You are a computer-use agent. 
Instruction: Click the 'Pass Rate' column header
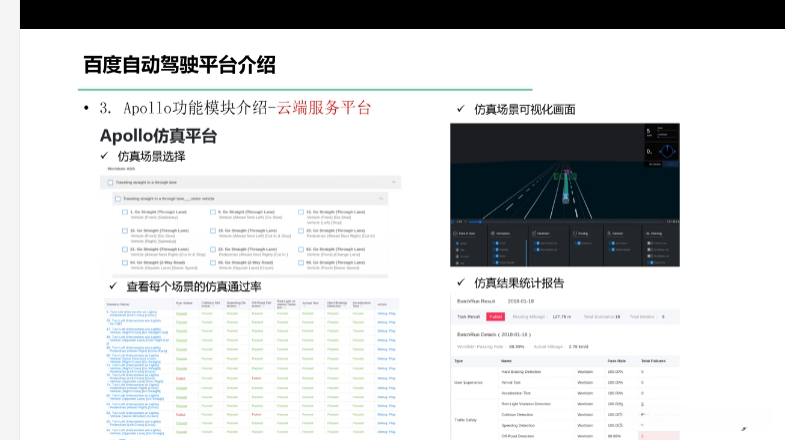coord(617,361)
